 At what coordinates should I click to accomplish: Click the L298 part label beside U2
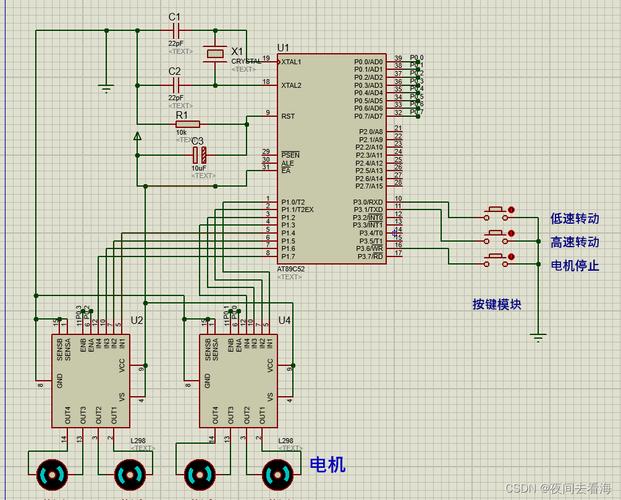pyautogui.click(x=138, y=441)
